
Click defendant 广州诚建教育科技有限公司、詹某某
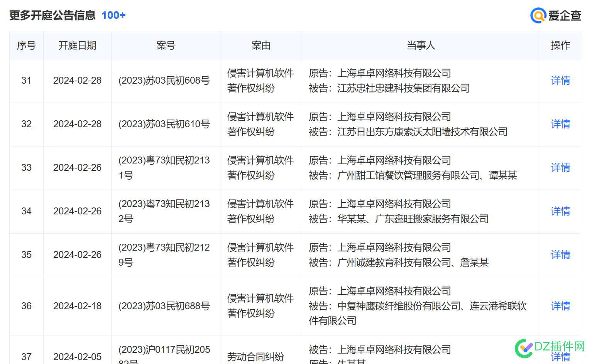pos(413,263)
